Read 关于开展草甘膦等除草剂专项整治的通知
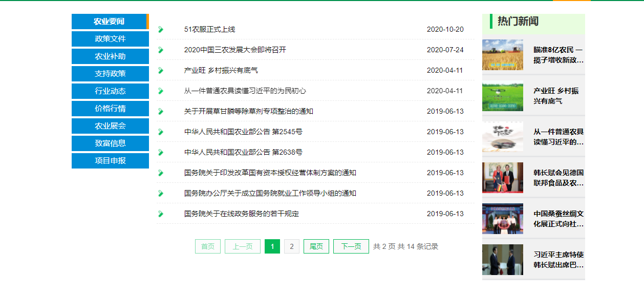Image resolution: width=644 pixels, height=294 pixels. [248, 112]
